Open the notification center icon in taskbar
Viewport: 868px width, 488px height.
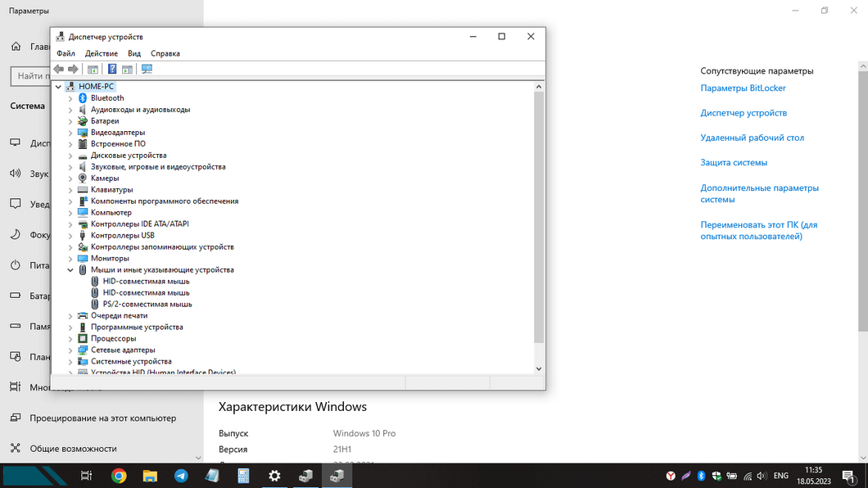click(x=852, y=476)
